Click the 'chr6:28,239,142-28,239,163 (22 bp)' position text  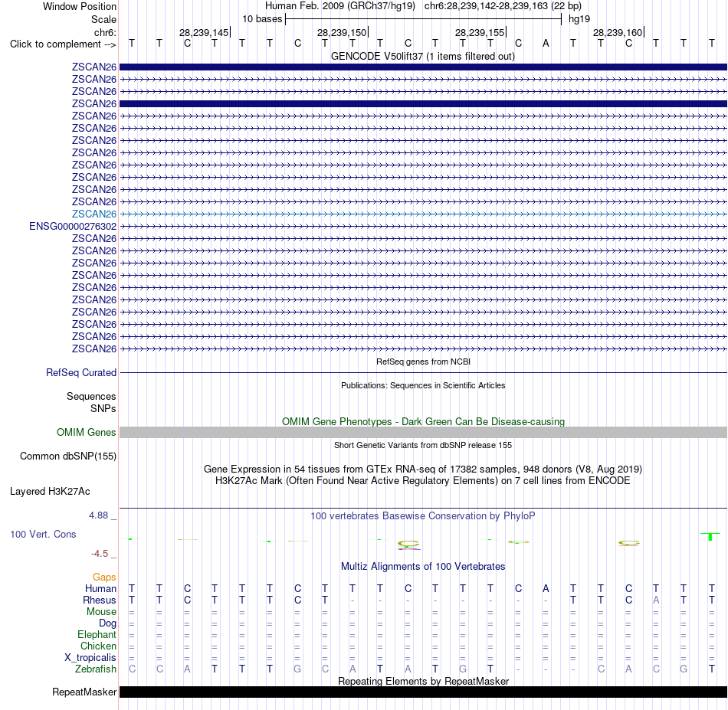pyautogui.click(x=503, y=6)
